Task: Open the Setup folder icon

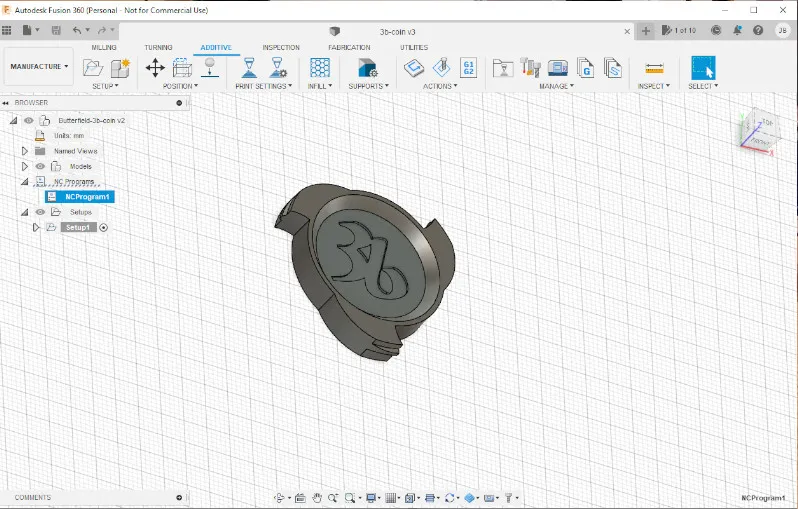Action: click(93, 68)
